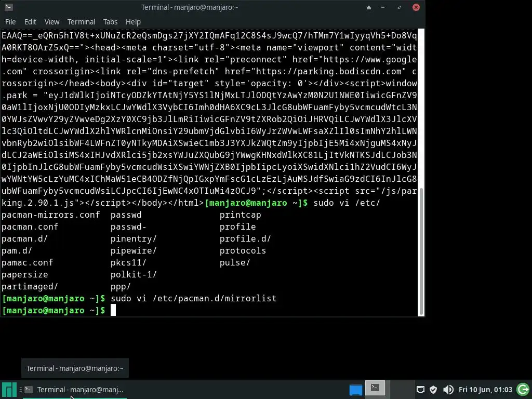Screen dimensions: 532x399
Task: Click the text pacman.d/
Action: tap(24, 238)
